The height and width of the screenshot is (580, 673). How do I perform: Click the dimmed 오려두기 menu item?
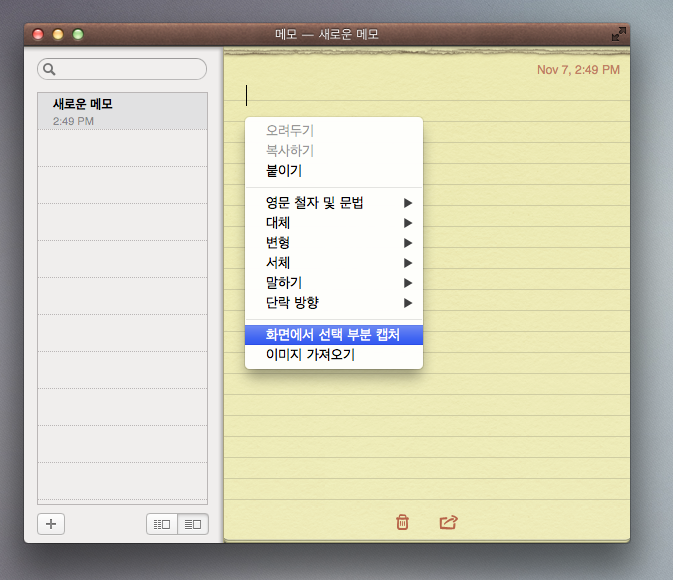(333, 131)
